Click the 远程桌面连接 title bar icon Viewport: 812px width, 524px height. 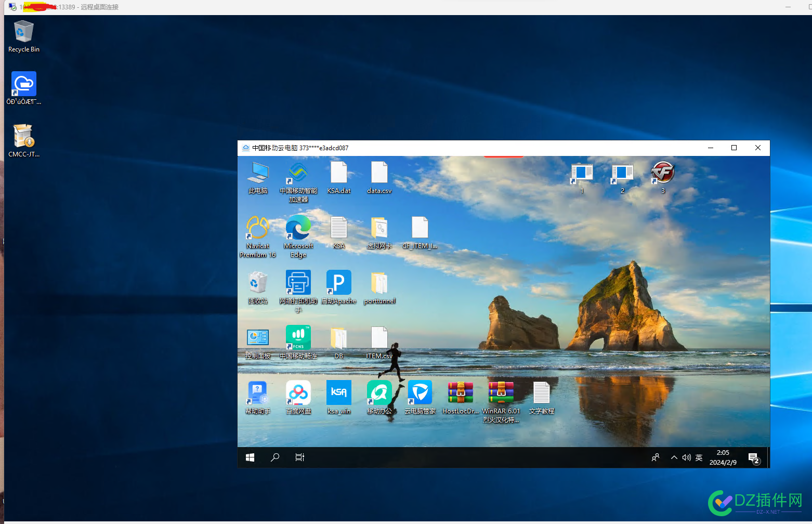click(12, 7)
